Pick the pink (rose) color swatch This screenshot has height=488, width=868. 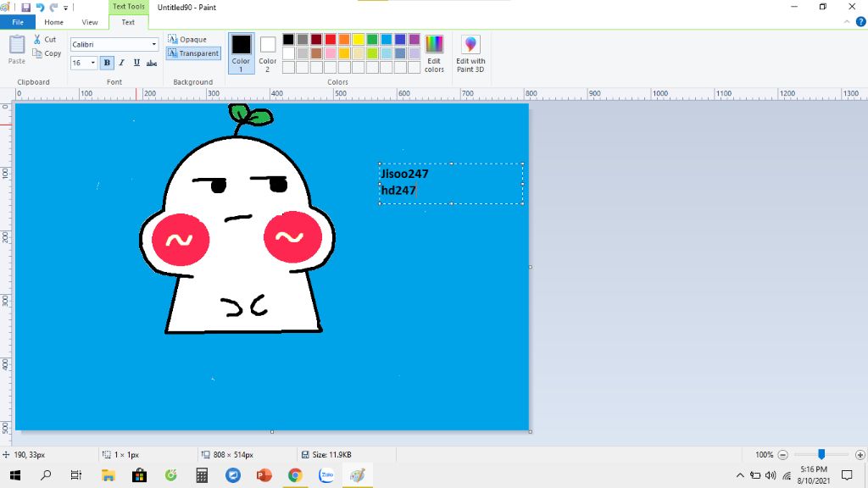pos(331,53)
